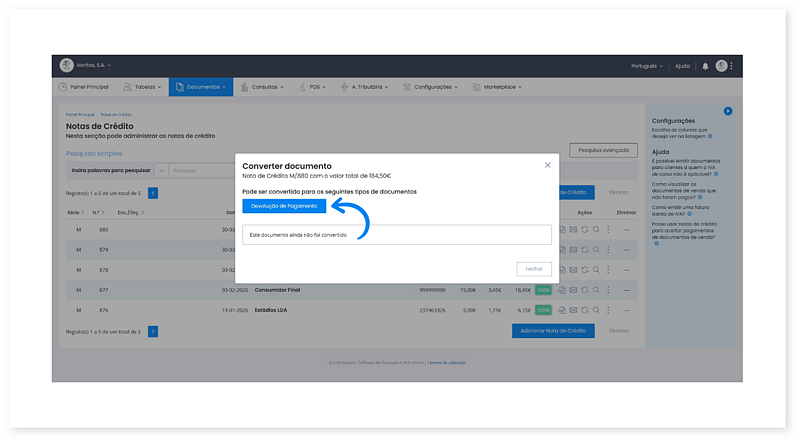Click the Ajuda link in header
800x442 pixels.
click(682, 66)
